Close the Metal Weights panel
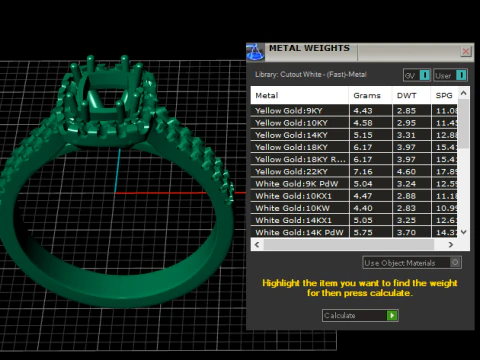The width and height of the screenshot is (480, 360). click(466, 51)
